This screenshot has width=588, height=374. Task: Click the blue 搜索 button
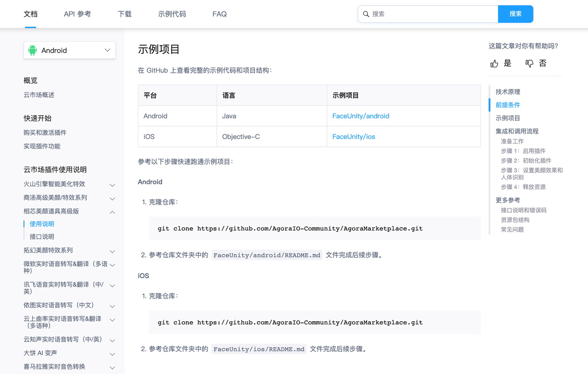(515, 14)
